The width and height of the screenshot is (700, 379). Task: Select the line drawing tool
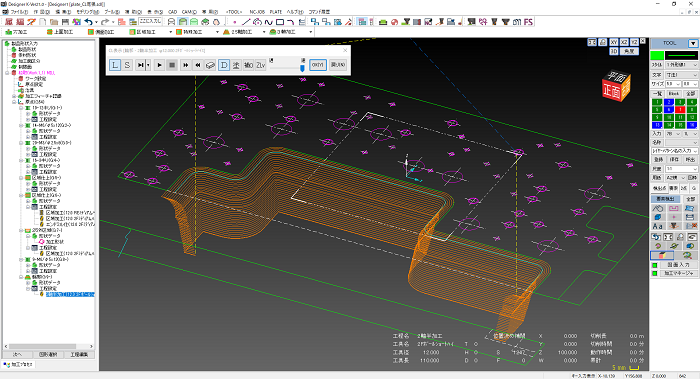click(246, 21)
